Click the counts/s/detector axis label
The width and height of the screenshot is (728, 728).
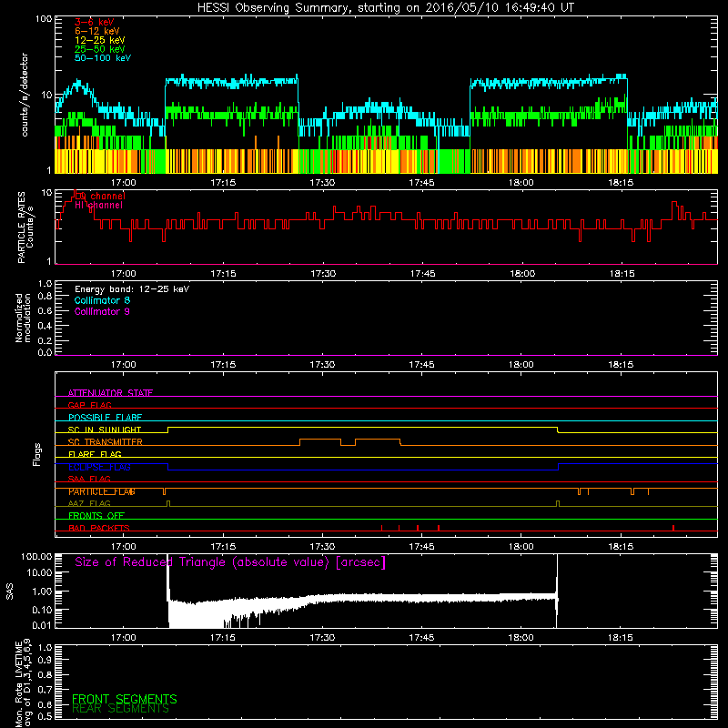(x=25, y=95)
